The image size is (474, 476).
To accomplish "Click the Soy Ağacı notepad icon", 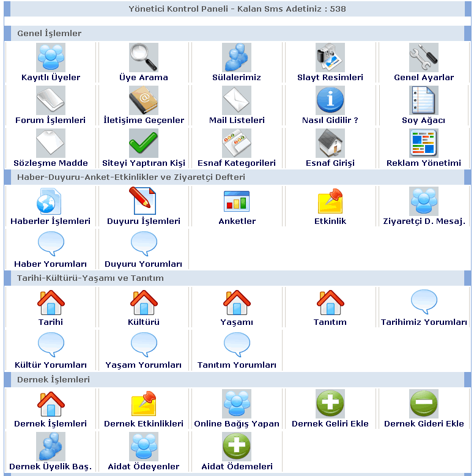I will pyautogui.click(x=424, y=100).
